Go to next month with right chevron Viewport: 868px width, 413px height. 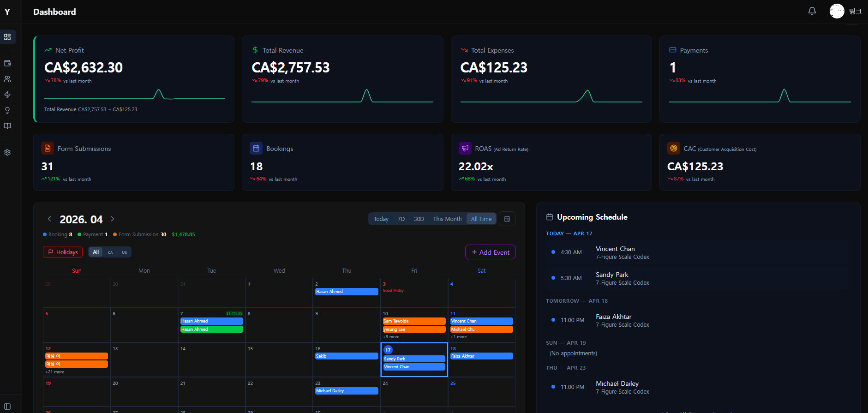click(113, 219)
